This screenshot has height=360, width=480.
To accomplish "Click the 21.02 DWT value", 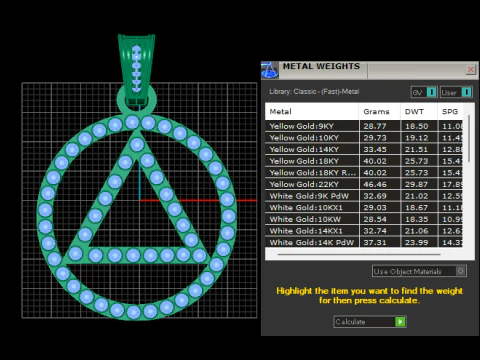I will point(417,196).
